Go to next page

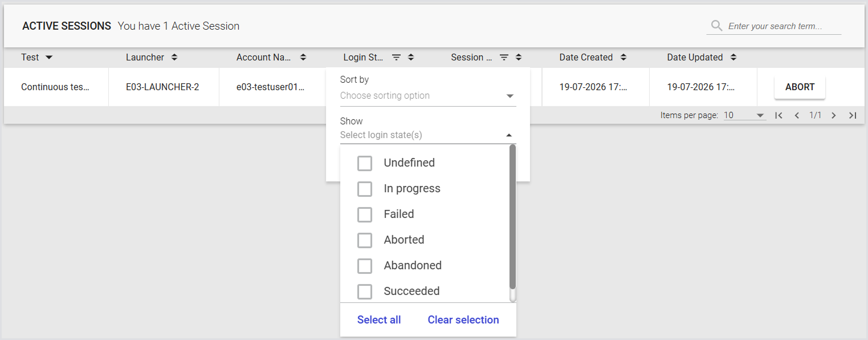coord(834,115)
